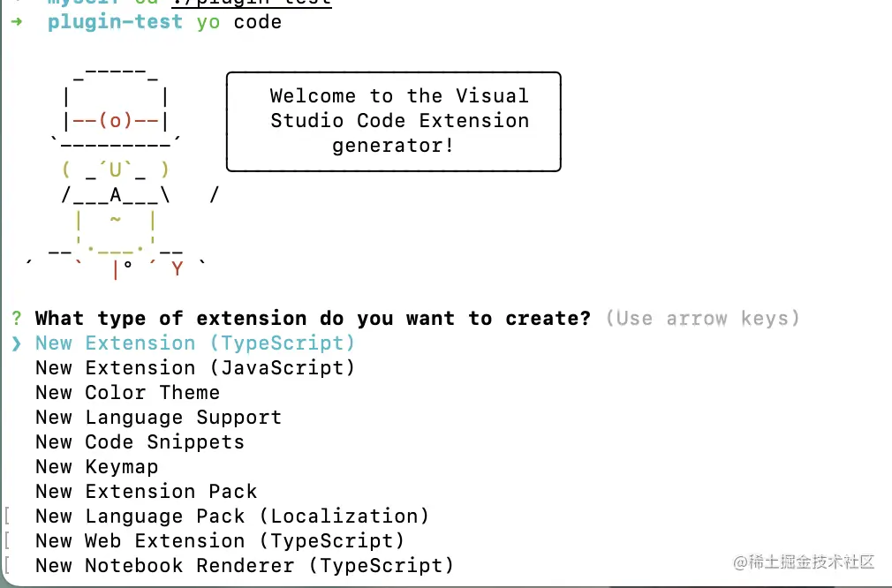This screenshot has width=892, height=588.
Task: Click the green question mark prompt icon
Action: (x=17, y=319)
